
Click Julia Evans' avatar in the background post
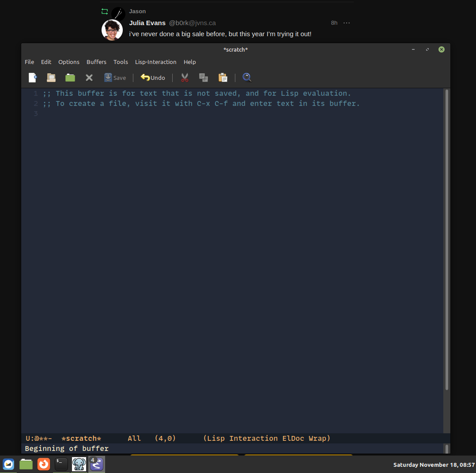(x=112, y=30)
